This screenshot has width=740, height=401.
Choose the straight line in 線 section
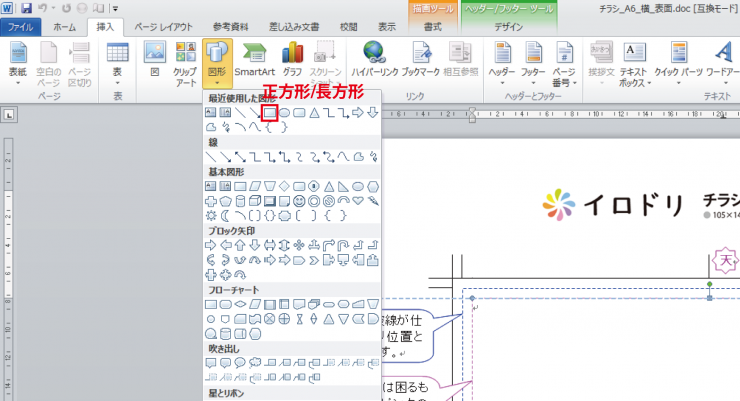pos(211,157)
